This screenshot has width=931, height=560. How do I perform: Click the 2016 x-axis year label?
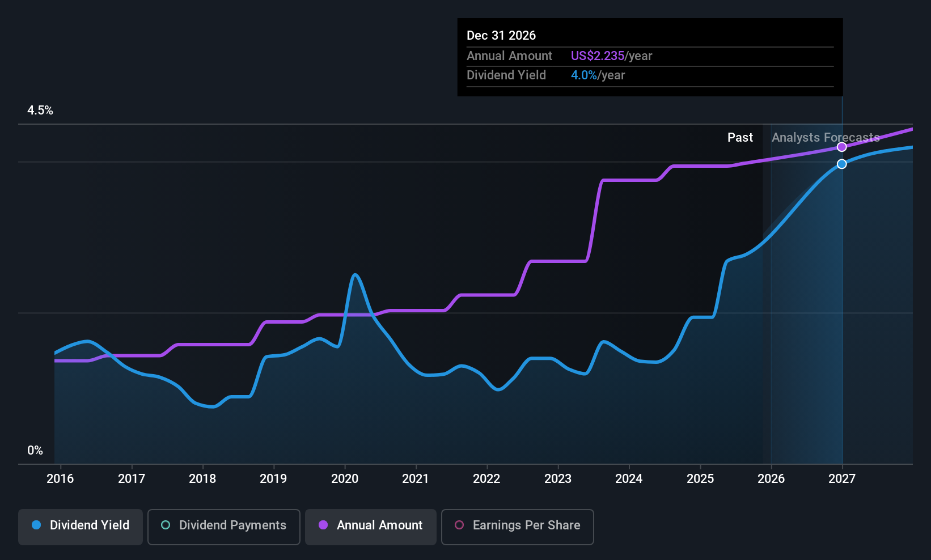pyautogui.click(x=60, y=479)
